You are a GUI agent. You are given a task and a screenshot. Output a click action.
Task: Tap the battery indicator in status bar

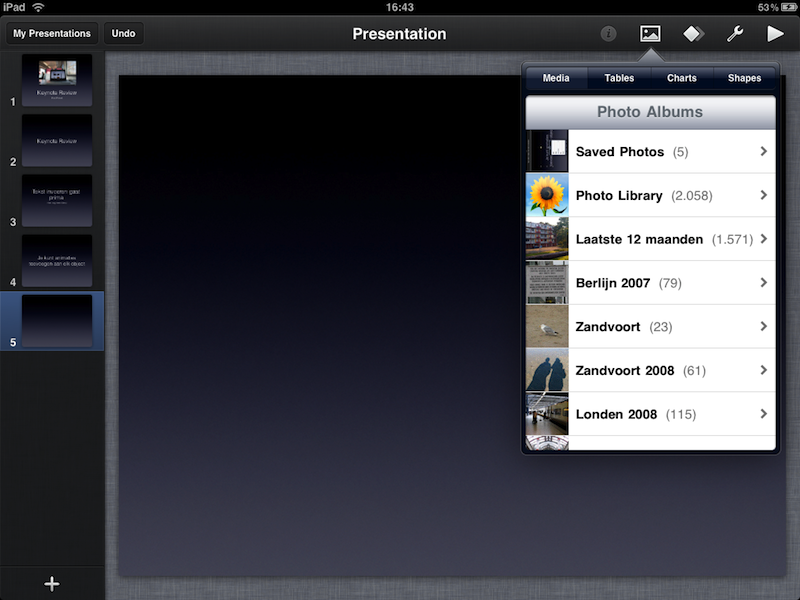(x=785, y=7)
